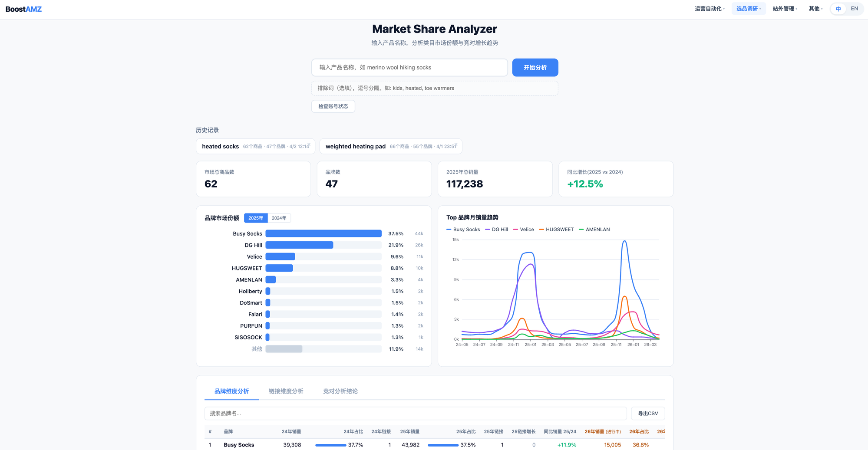The height and width of the screenshot is (450, 868).
Task: Click the +12.5% year-over-year growth value
Action: 585,184
